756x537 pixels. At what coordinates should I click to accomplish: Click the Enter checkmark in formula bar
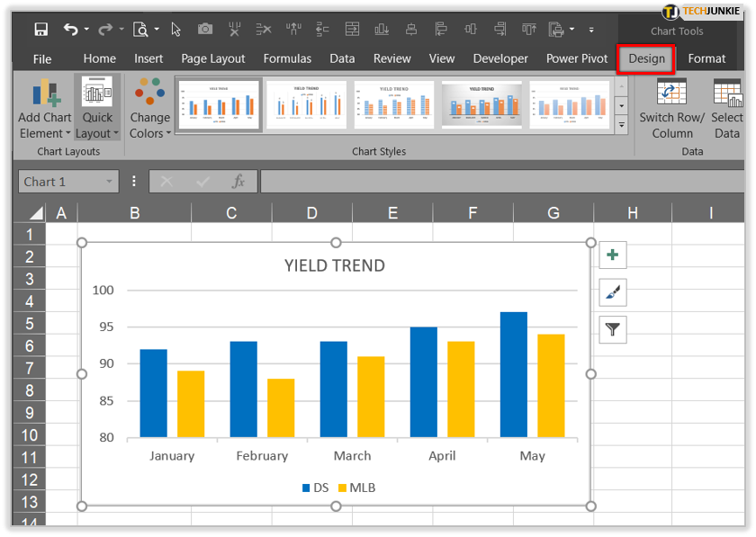pyautogui.click(x=203, y=182)
